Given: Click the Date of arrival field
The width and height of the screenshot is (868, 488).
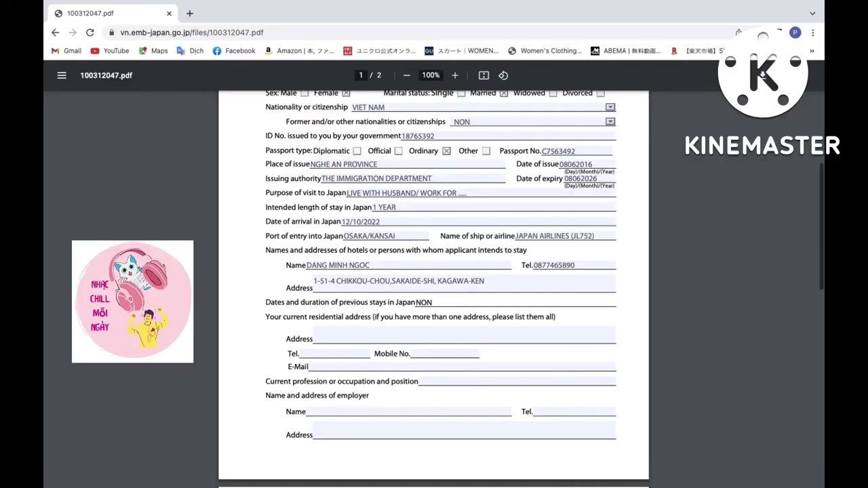Looking at the screenshot, I should click(x=478, y=222).
